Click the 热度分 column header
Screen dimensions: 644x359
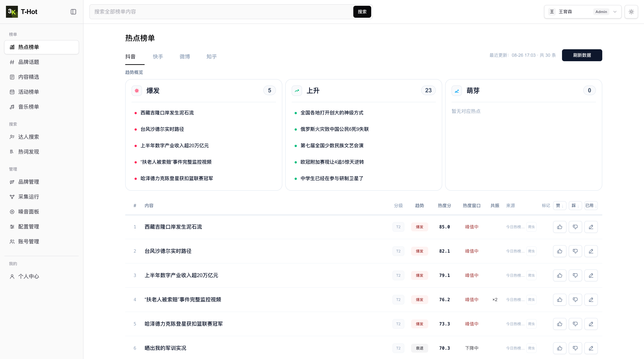(444, 206)
